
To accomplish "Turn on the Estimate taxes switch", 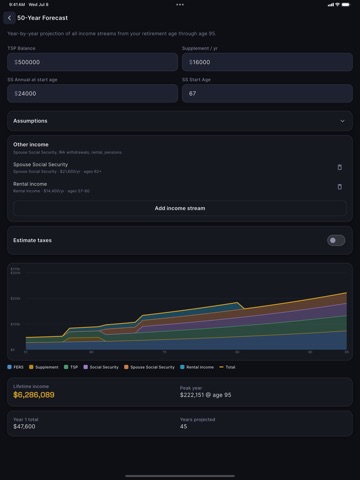I will point(336,240).
